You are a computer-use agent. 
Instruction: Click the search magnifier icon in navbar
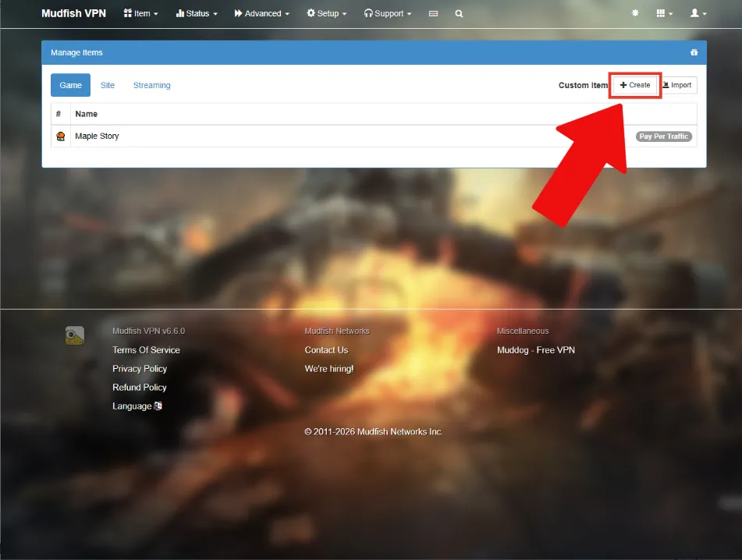click(x=459, y=14)
